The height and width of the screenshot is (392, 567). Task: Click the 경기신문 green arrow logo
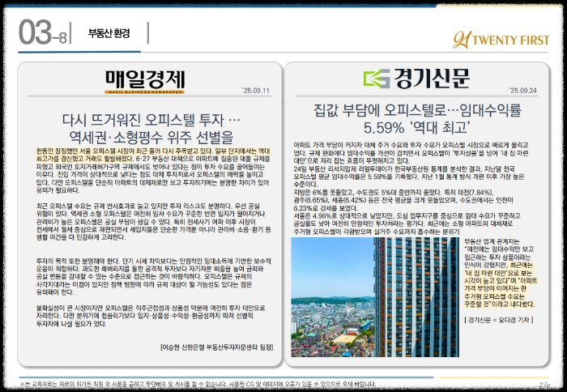click(x=377, y=79)
